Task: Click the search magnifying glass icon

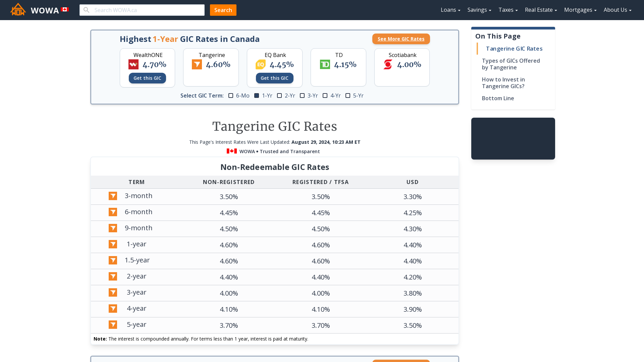Action: pos(87,10)
